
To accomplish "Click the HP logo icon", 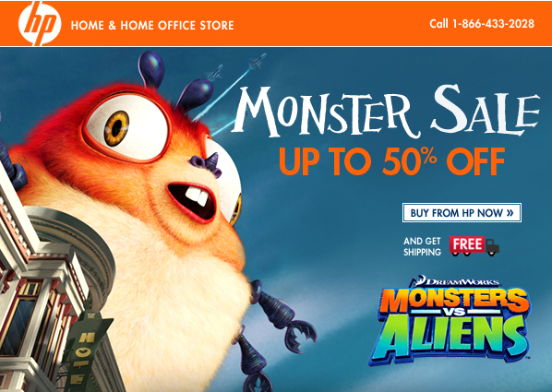I will [x=40, y=24].
